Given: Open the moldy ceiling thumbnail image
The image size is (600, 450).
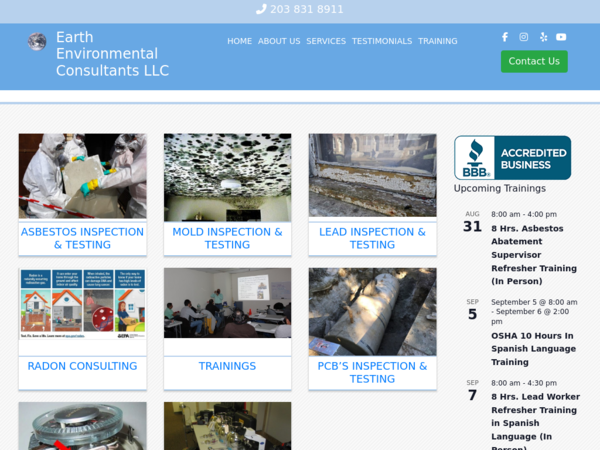Looking at the screenshot, I should tap(228, 177).
